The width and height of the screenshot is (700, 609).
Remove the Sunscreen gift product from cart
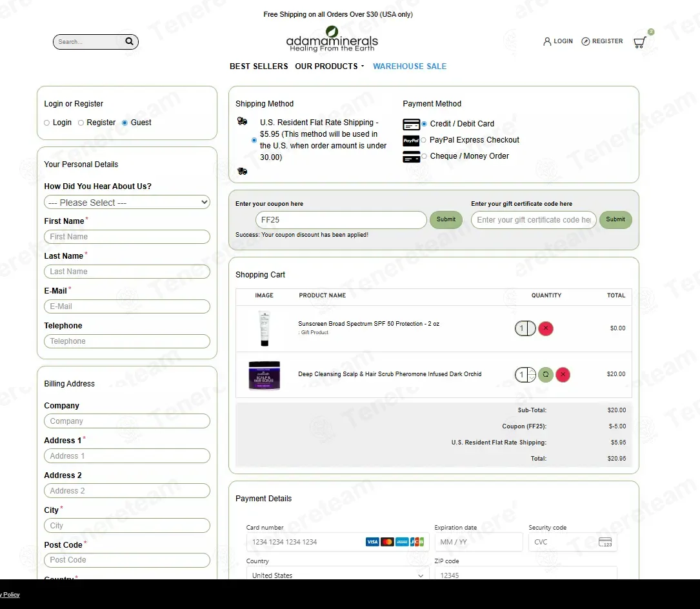(x=546, y=328)
